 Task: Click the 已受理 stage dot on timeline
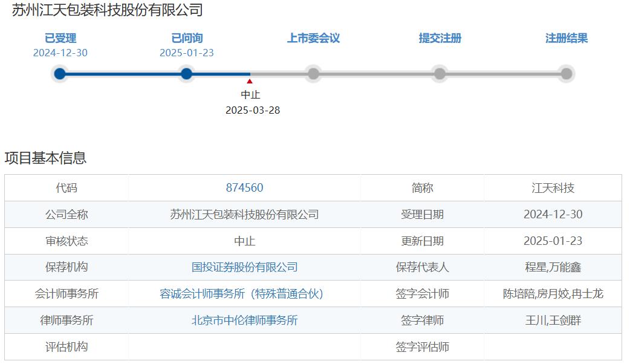pyautogui.click(x=60, y=74)
